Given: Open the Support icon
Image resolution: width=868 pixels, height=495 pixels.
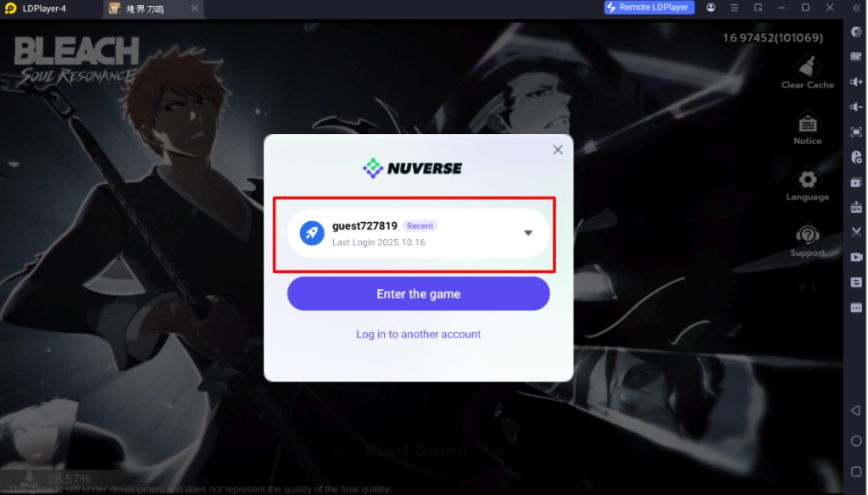Looking at the screenshot, I should click(x=807, y=242).
